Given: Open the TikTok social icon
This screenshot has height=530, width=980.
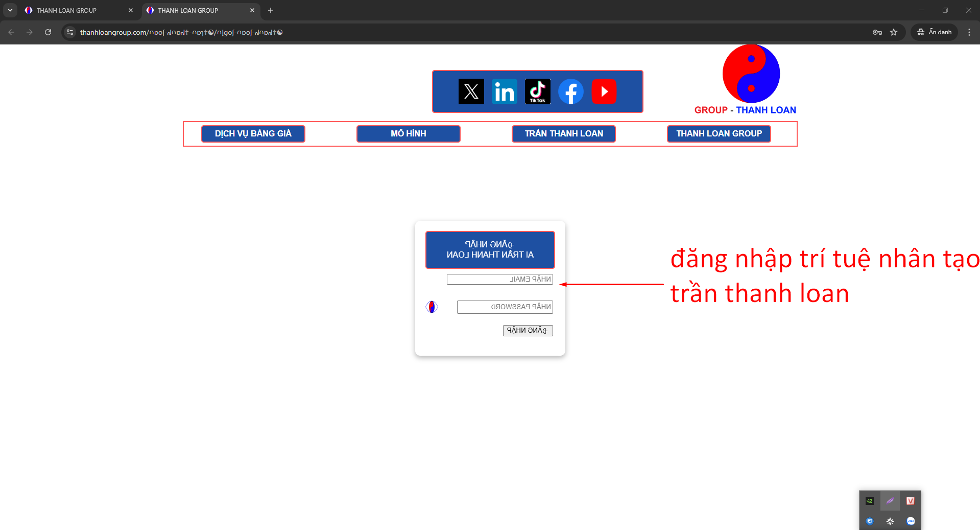Looking at the screenshot, I should [x=538, y=91].
